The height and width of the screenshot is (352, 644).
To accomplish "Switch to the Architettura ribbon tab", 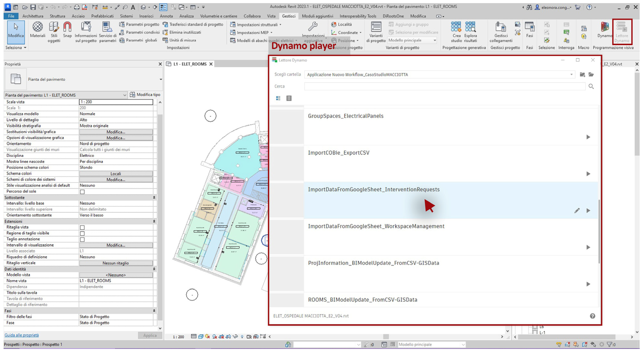I will click(33, 16).
